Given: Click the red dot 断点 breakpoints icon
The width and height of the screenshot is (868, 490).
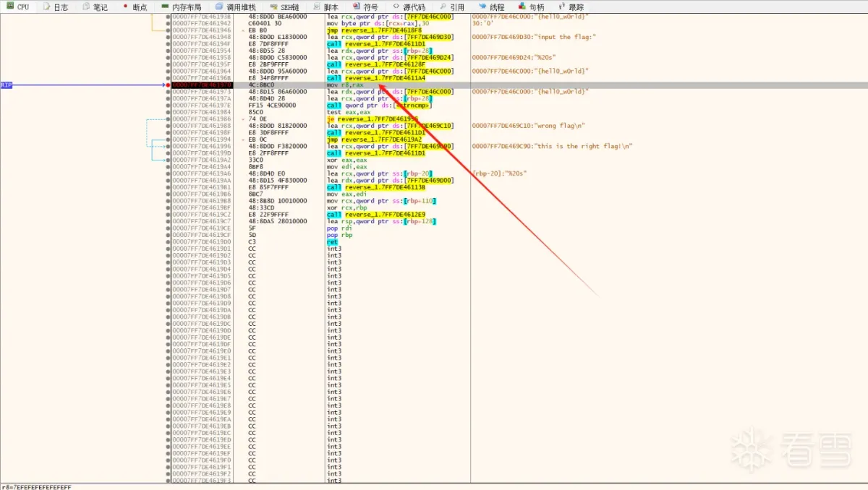Looking at the screenshot, I should coord(125,6).
